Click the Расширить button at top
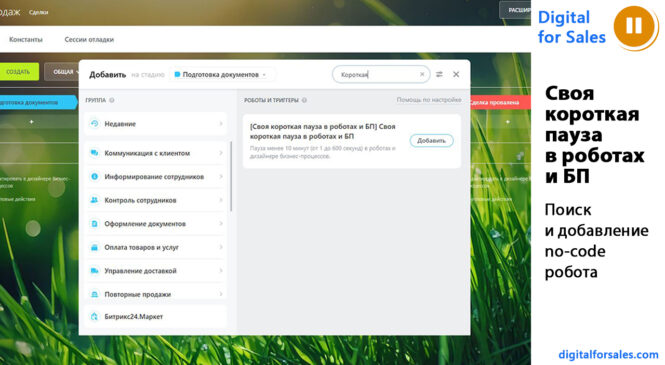665x365 pixels. point(515,10)
